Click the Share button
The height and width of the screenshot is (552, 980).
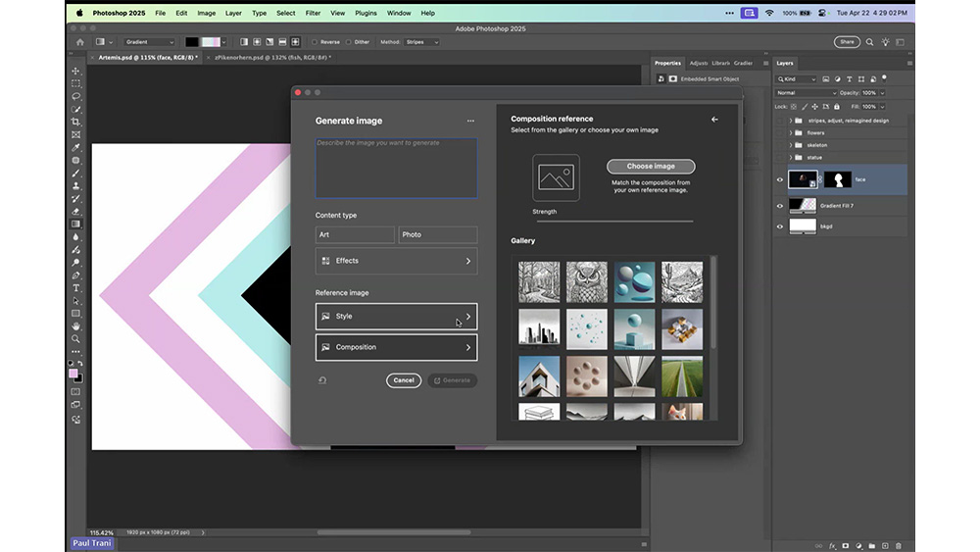[x=847, y=42]
